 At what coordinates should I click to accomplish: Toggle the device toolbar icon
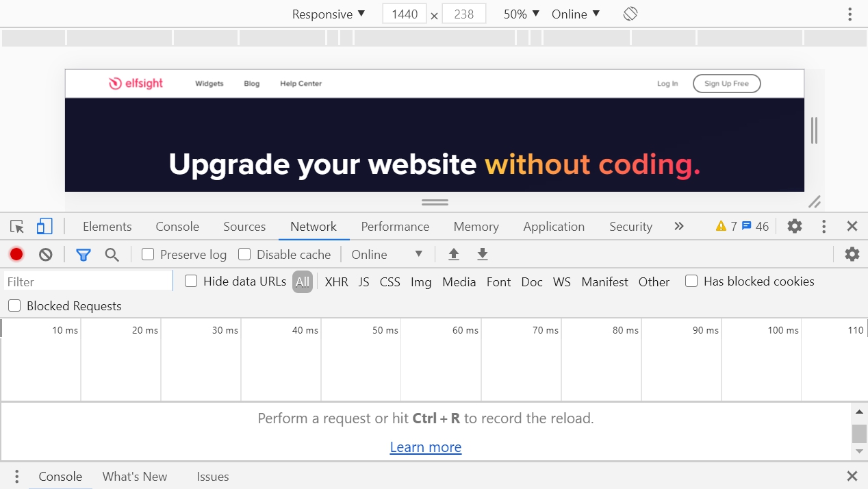click(44, 226)
